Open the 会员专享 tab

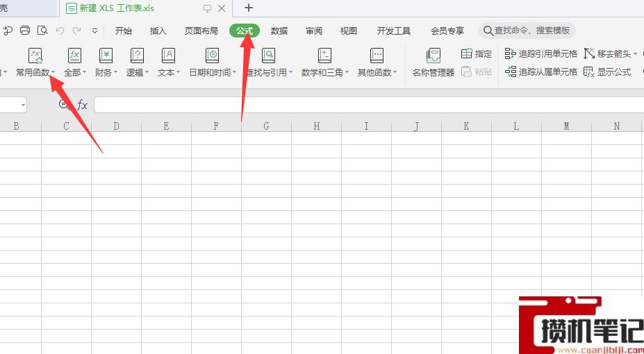point(447,31)
